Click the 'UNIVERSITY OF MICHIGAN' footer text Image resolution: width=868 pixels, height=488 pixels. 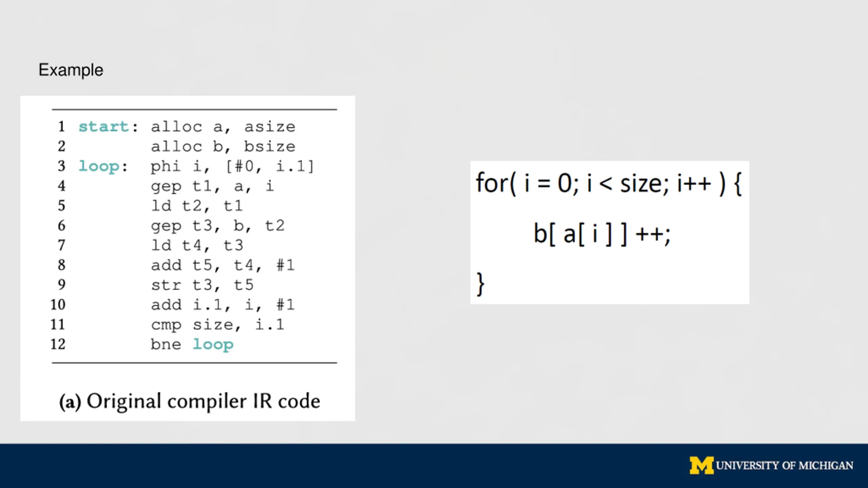785,466
